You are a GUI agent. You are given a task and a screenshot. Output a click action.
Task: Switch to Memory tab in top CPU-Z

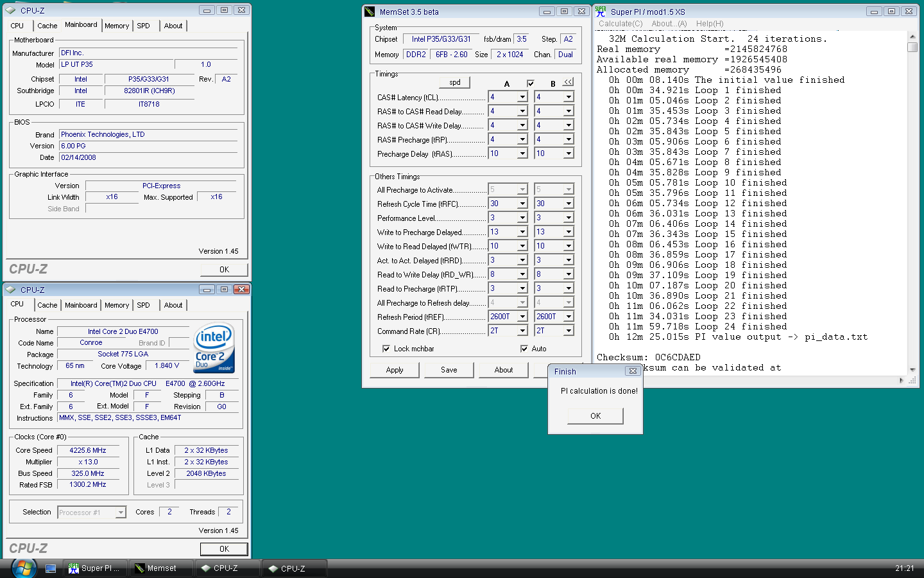click(x=117, y=26)
